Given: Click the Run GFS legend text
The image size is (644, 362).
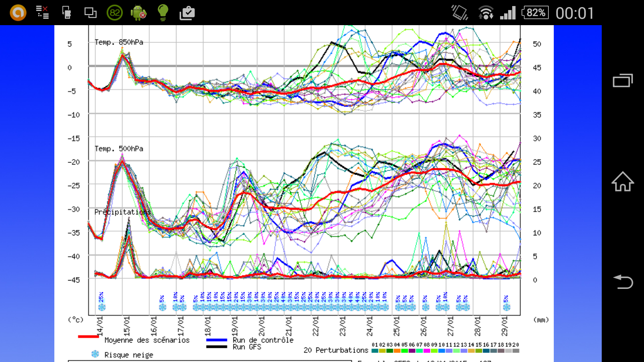Looking at the screenshot, I should 247,347.
